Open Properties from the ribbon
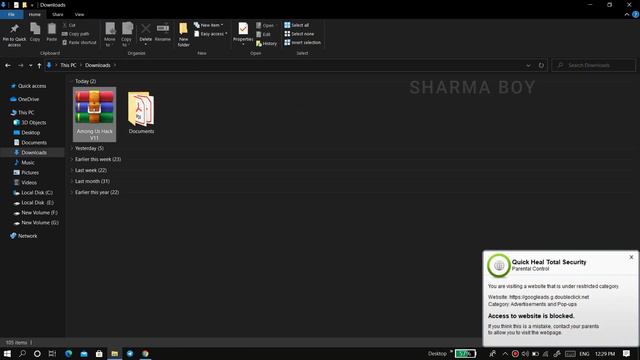640x360 pixels. [x=243, y=33]
